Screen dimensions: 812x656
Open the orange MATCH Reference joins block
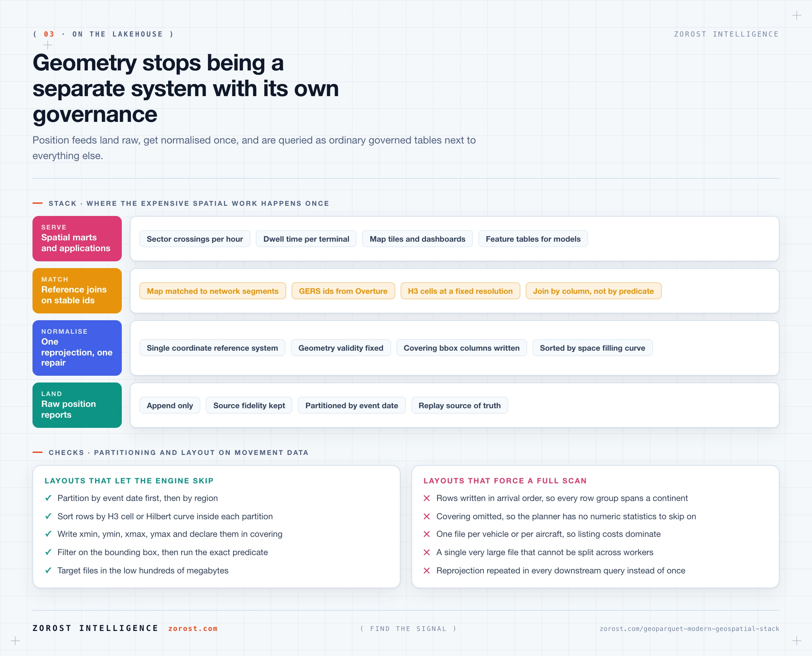(77, 290)
